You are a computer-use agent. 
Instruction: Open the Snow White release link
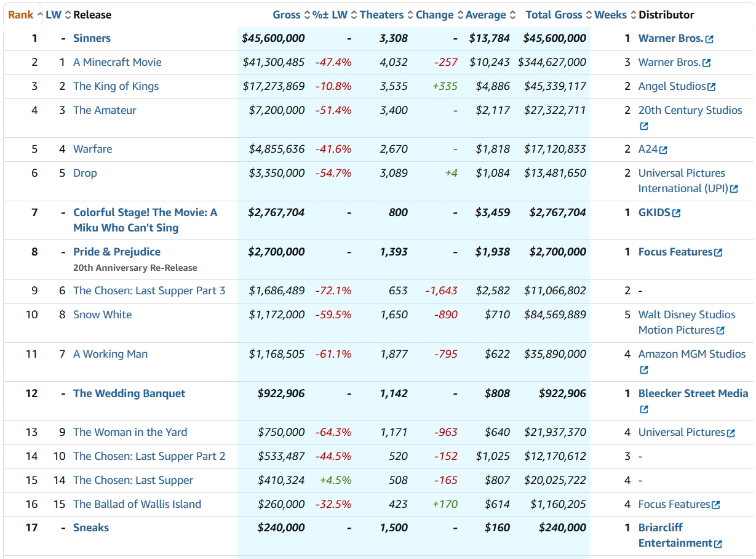[102, 315]
